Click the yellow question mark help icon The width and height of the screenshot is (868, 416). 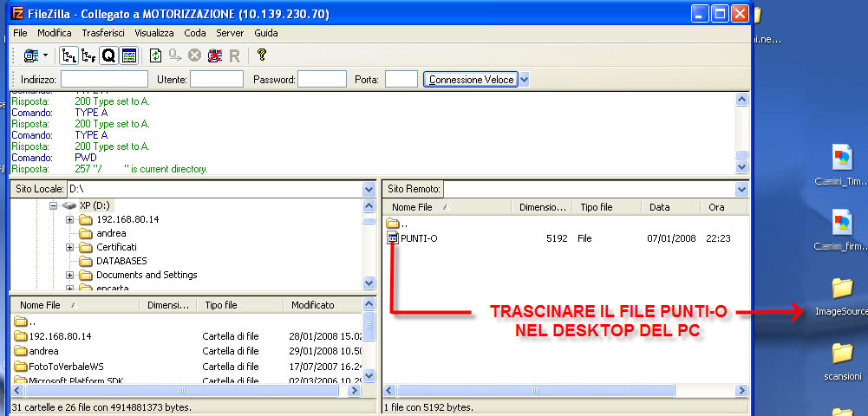[261, 55]
